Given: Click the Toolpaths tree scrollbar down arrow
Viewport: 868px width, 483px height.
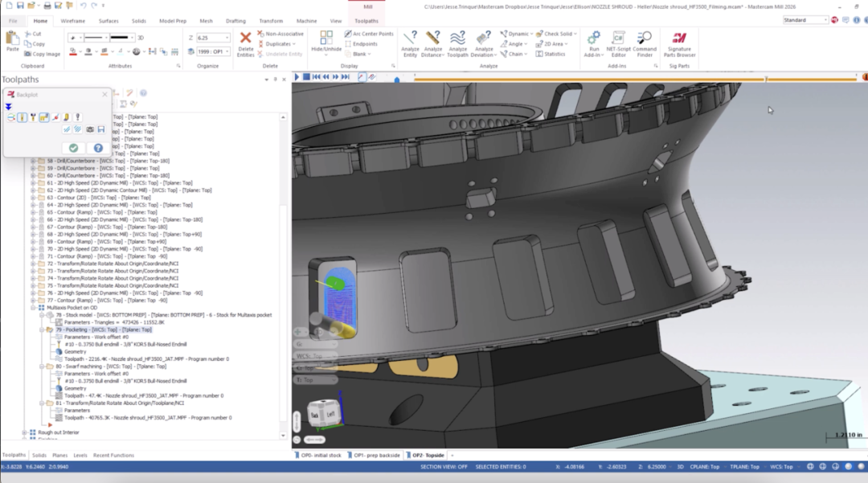Looking at the screenshot, I should pyautogui.click(x=284, y=436).
